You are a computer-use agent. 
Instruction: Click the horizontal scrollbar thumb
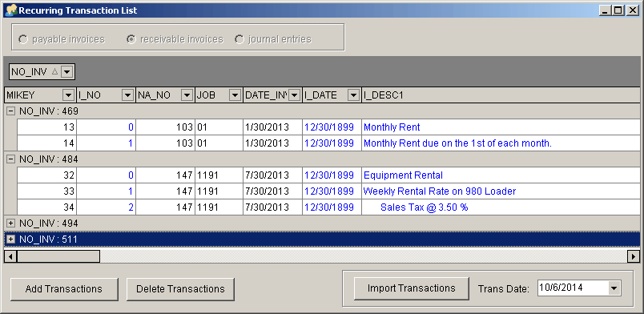58,256
